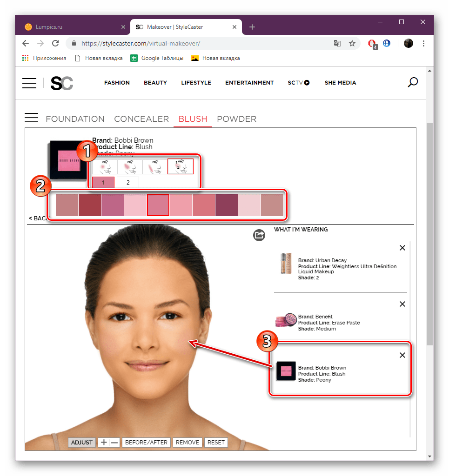
Task: Remove the Bobbi Brown Blush from worn items
Action: pos(402,355)
